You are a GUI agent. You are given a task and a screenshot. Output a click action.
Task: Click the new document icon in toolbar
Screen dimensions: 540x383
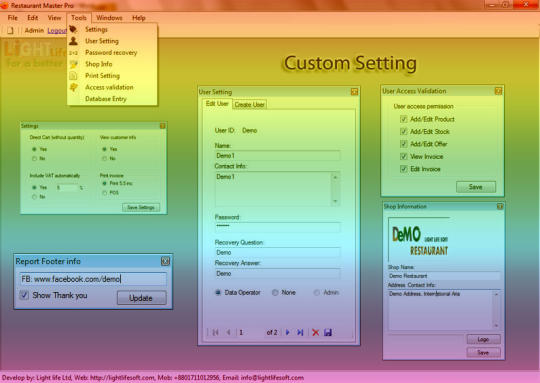tap(10, 30)
